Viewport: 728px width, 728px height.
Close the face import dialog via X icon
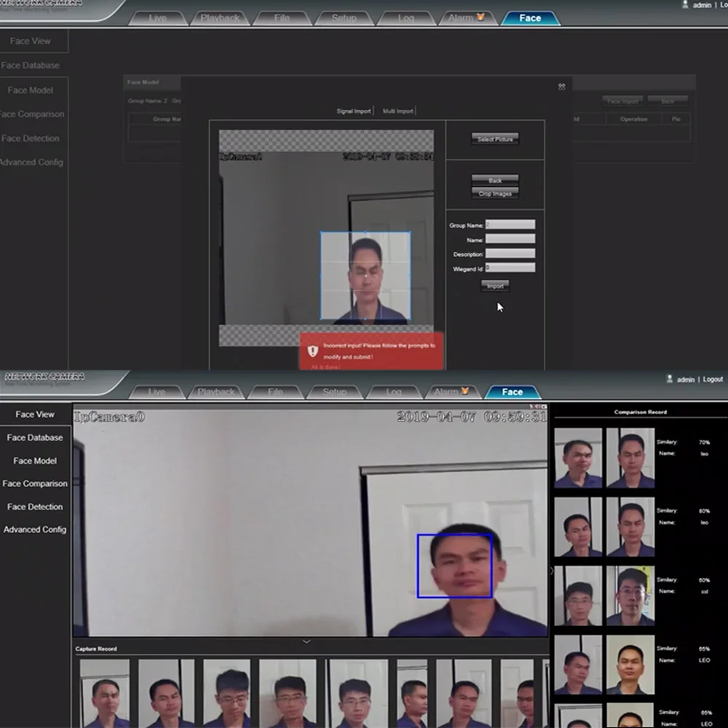pyautogui.click(x=561, y=87)
